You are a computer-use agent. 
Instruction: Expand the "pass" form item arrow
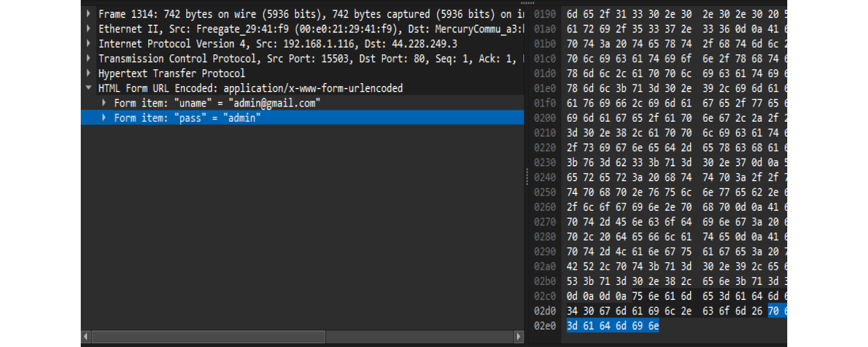tap(104, 118)
